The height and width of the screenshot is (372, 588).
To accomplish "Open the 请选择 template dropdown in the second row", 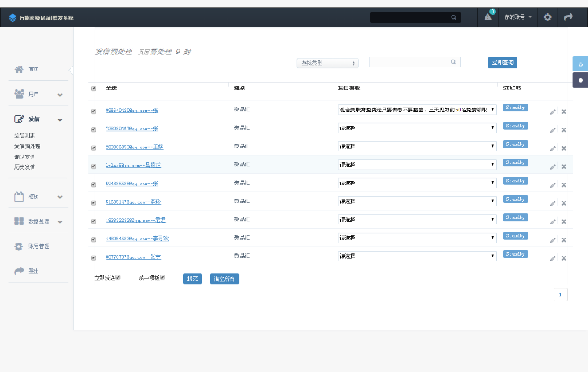I will coord(417,128).
